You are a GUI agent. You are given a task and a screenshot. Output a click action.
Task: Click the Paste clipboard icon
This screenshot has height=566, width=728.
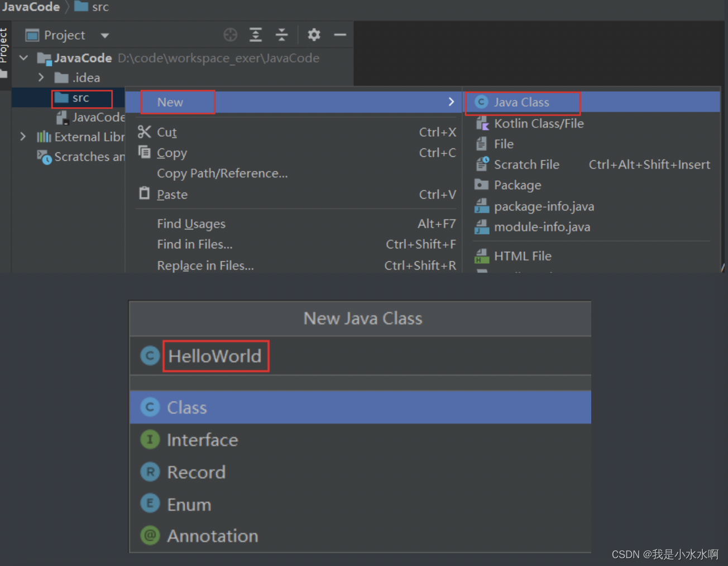coord(144,193)
